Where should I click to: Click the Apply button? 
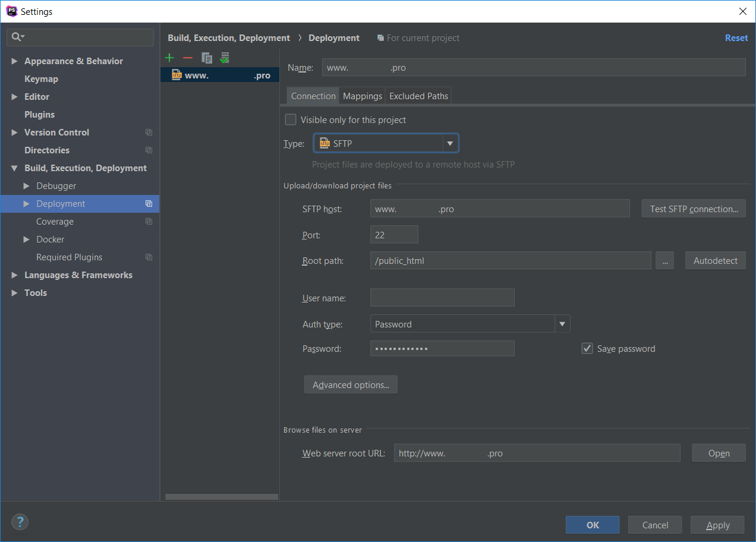(717, 525)
